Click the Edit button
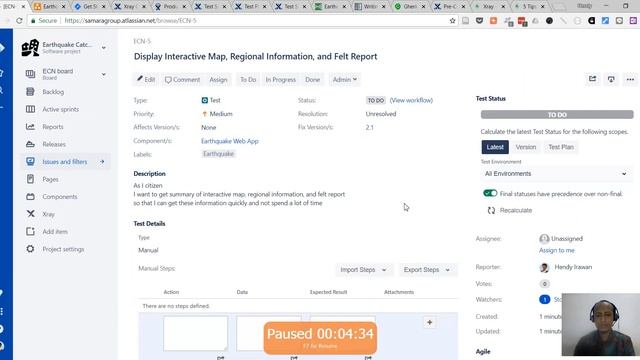 point(146,80)
